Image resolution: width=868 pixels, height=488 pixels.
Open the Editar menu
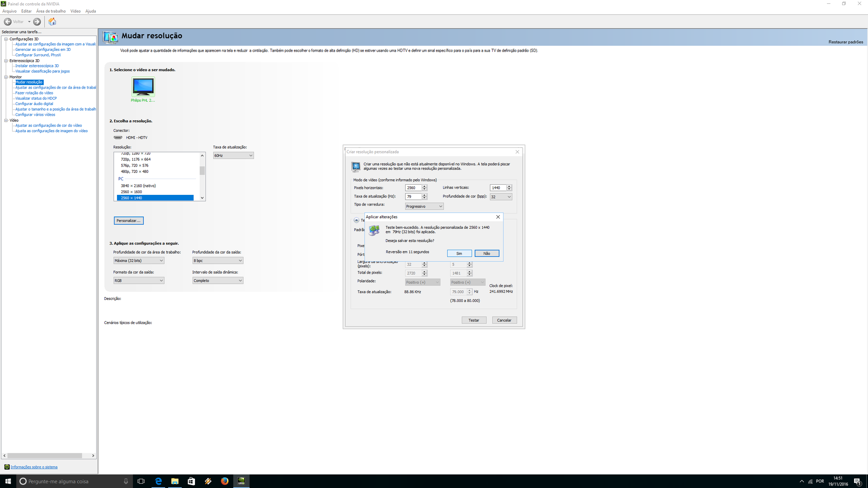tap(26, 11)
